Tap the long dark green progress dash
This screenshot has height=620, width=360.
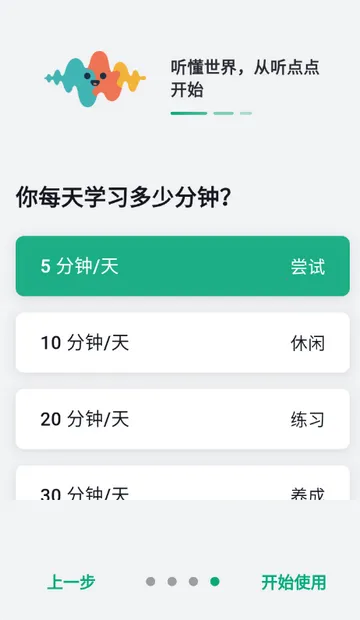click(189, 113)
